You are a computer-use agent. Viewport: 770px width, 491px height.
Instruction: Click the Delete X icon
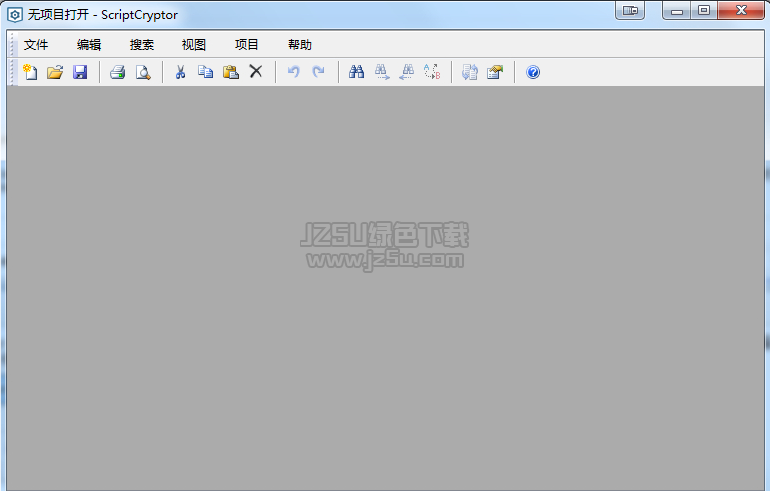click(x=256, y=72)
